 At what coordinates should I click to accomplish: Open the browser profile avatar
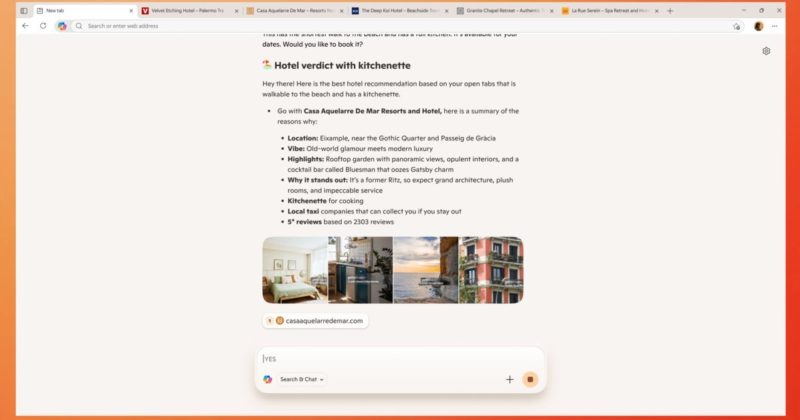[759, 25]
